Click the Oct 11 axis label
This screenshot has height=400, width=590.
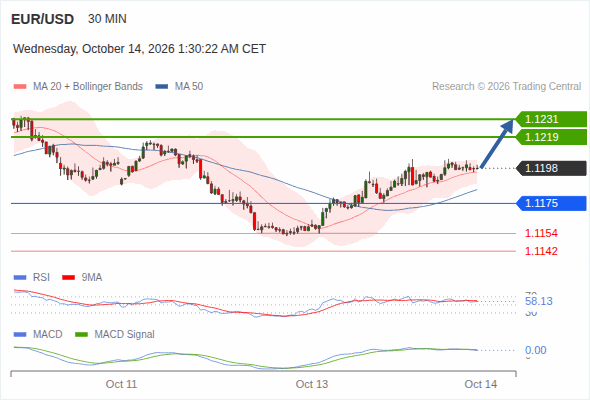[x=121, y=384]
